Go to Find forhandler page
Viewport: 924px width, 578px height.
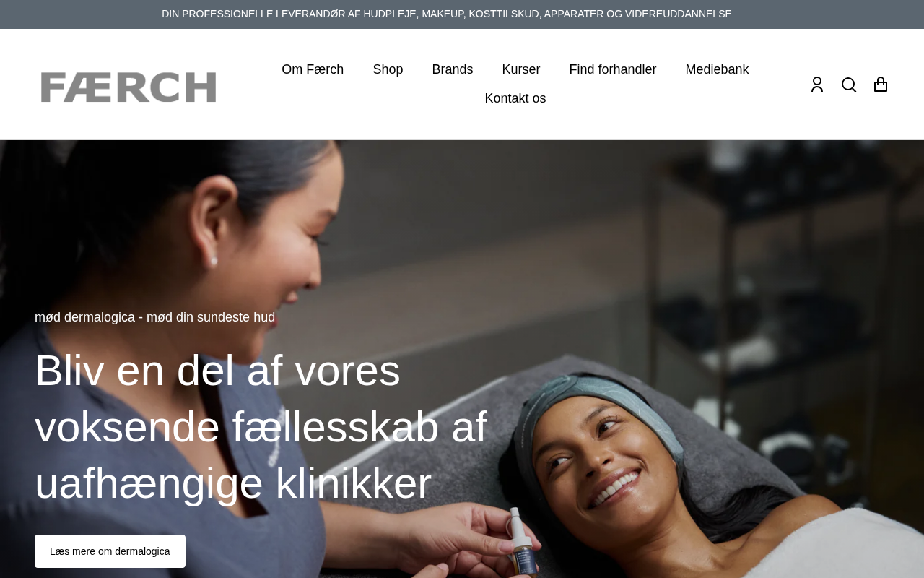point(613,69)
